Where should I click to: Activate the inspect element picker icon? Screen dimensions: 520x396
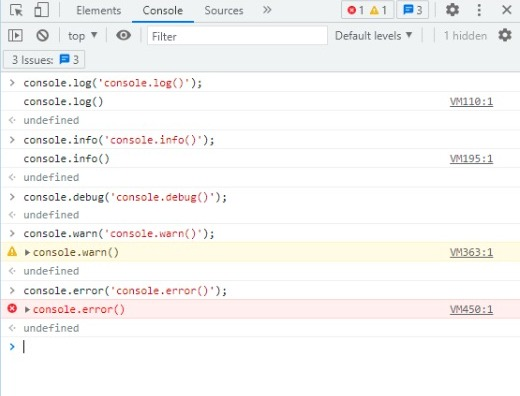coord(16,10)
